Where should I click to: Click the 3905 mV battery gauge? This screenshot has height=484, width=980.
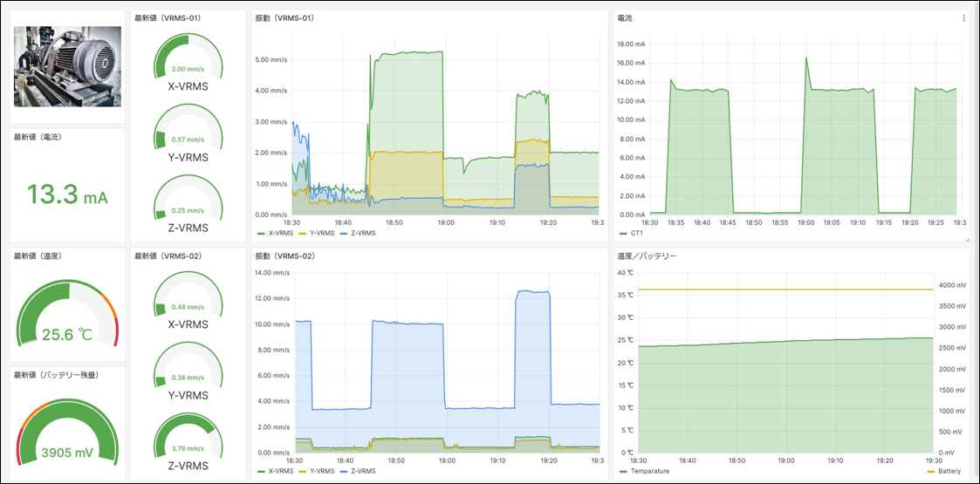click(67, 433)
